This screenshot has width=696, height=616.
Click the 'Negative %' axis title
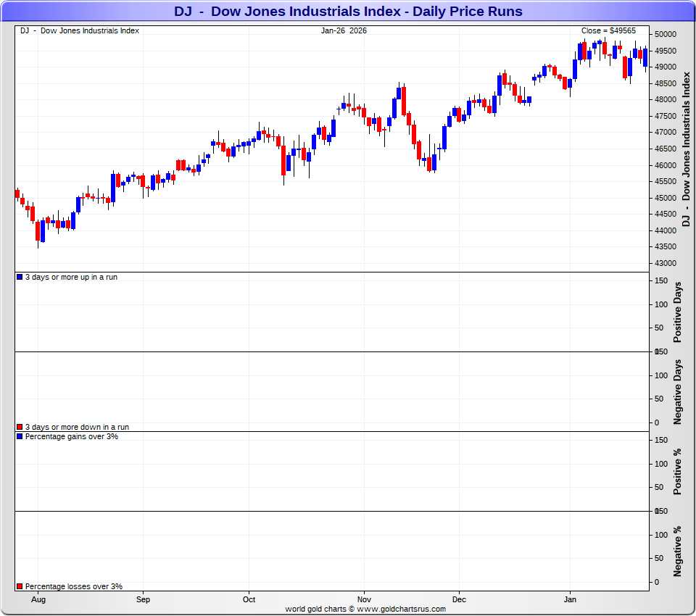pyautogui.click(x=677, y=552)
